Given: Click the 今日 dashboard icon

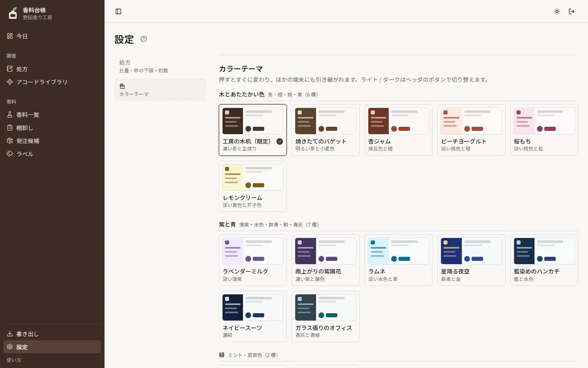Looking at the screenshot, I should (x=10, y=36).
